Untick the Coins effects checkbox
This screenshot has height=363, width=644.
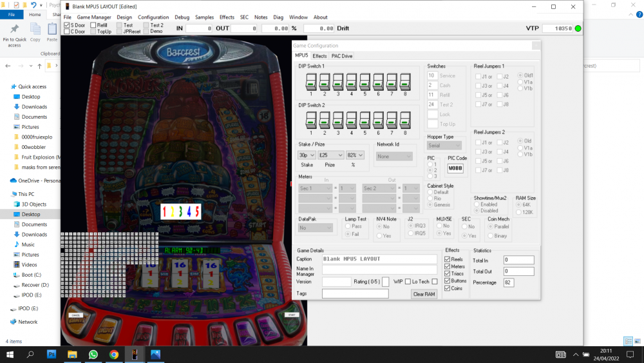point(448,288)
